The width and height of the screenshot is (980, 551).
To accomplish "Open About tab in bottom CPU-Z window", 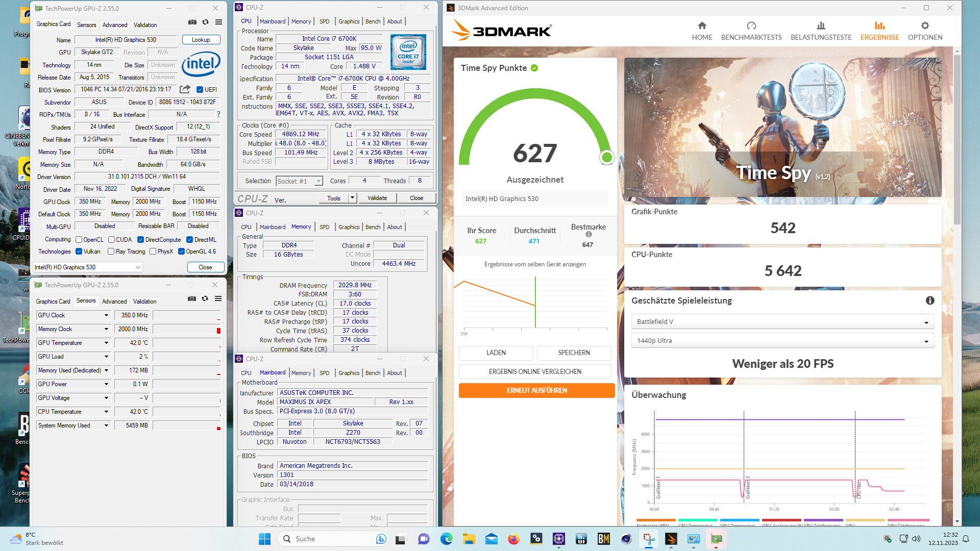I will point(395,373).
